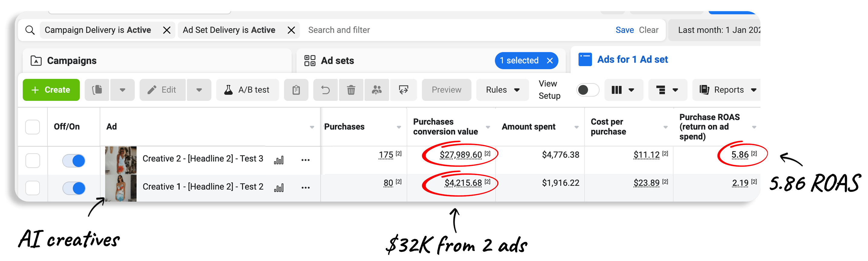The image size is (868, 261).
Task: Click the audience people icon
Action: [x=376, y=90]
